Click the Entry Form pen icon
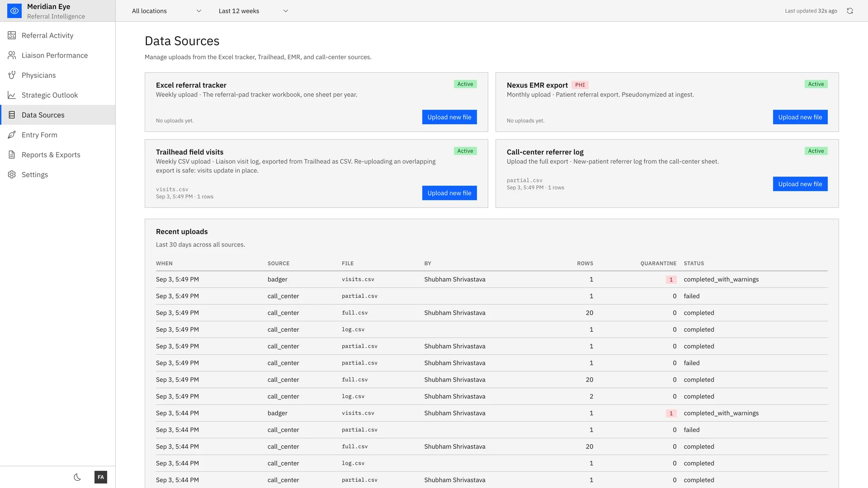 [x=12, y=135]
